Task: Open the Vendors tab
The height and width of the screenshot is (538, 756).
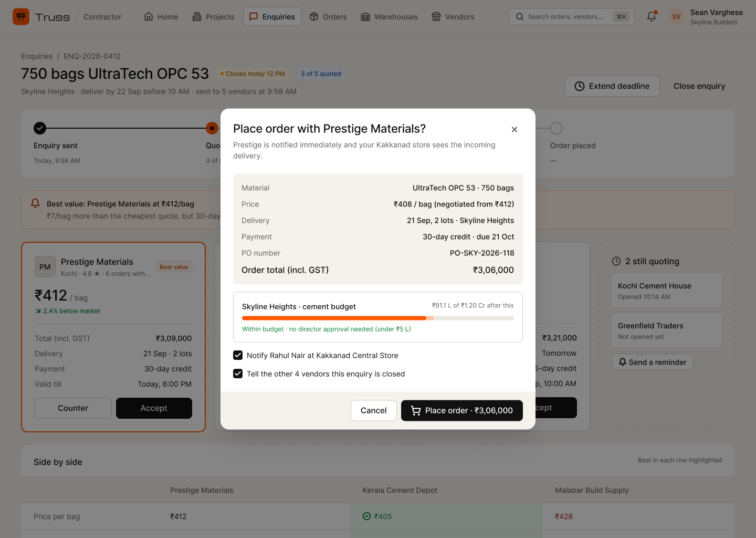Action: (x=453, y=17)
